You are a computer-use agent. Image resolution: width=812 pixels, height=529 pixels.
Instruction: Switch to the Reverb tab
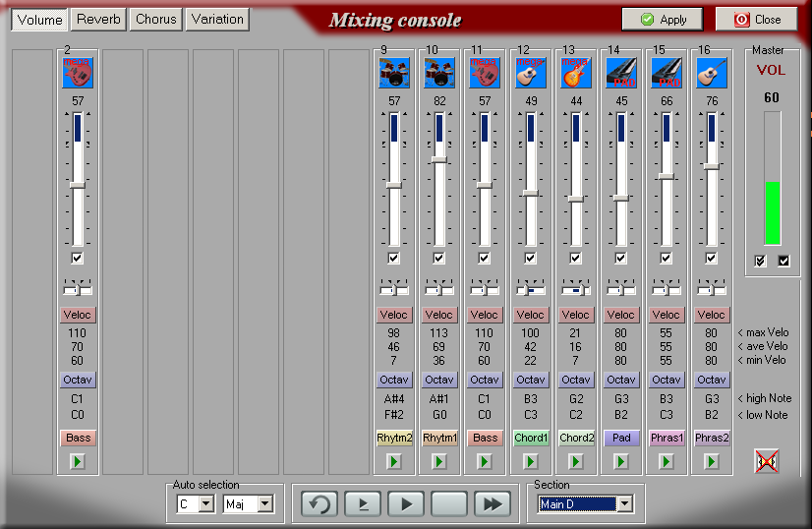98,19
